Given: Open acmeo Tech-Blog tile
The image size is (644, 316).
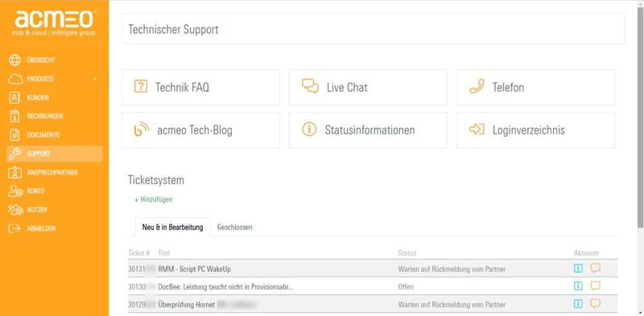Looking at the screenshot, I should click(200, 130).
